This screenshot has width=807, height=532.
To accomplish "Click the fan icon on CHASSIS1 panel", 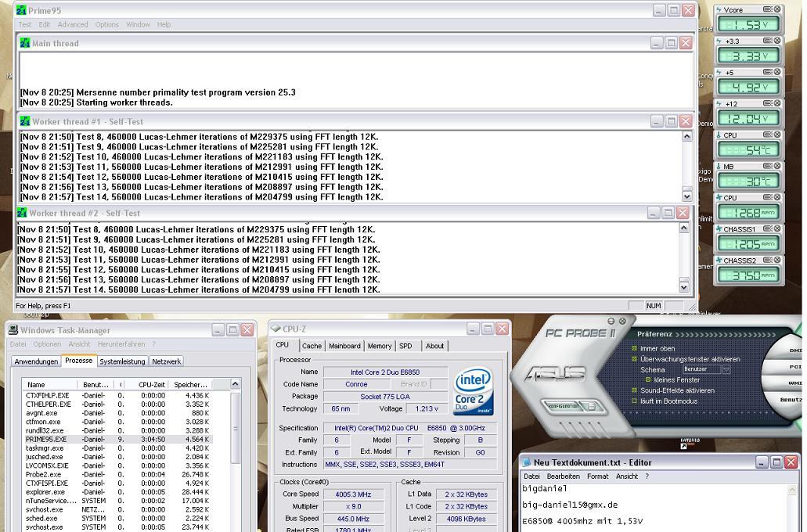I will 719,229.
